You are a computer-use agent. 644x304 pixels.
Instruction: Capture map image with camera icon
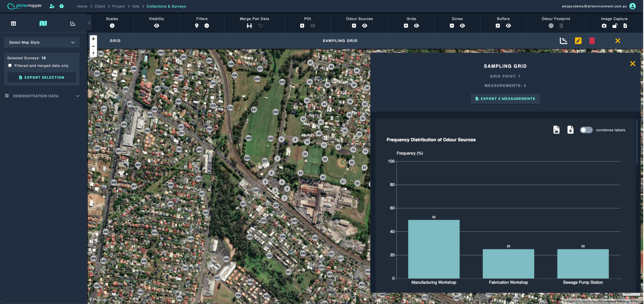click(604, 26)
